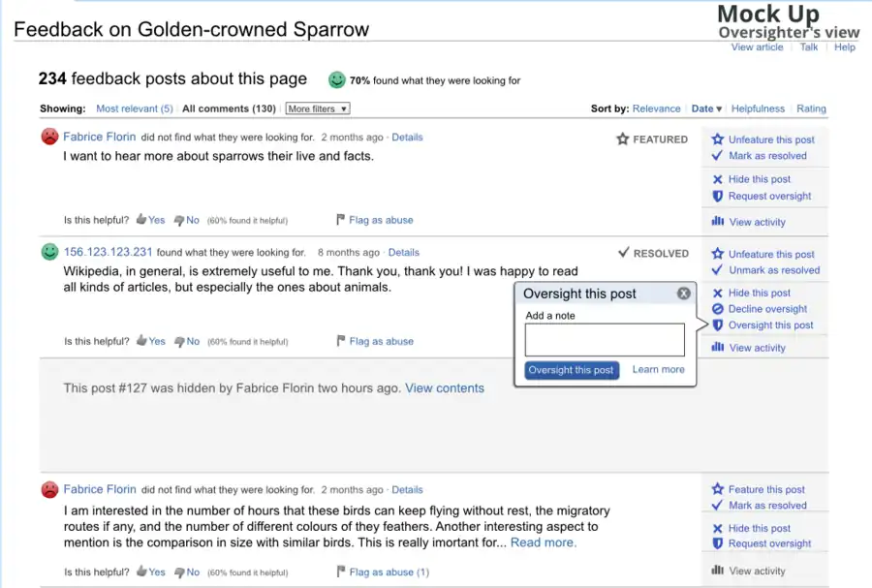The image size is (872, 588).
Task: Switch to the Talk tab
Action: click(809, 46)
